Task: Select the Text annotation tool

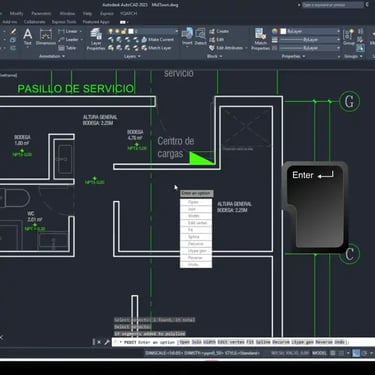Action: [28, 37]
